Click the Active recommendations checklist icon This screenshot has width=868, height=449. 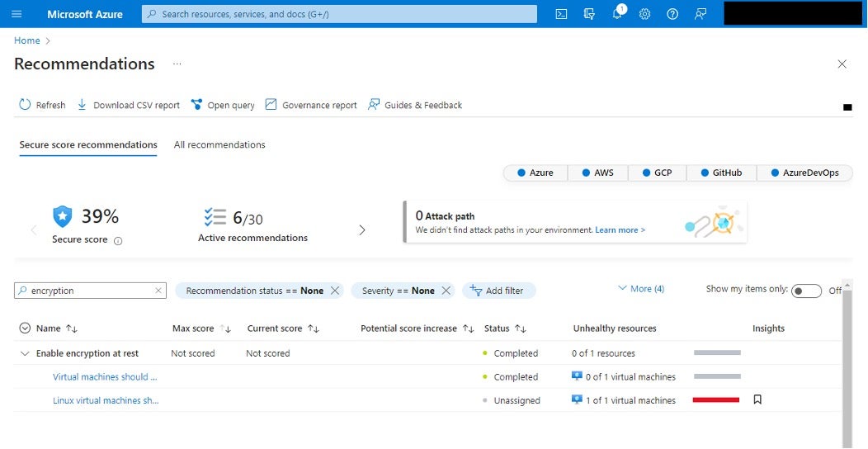point(215,217)
